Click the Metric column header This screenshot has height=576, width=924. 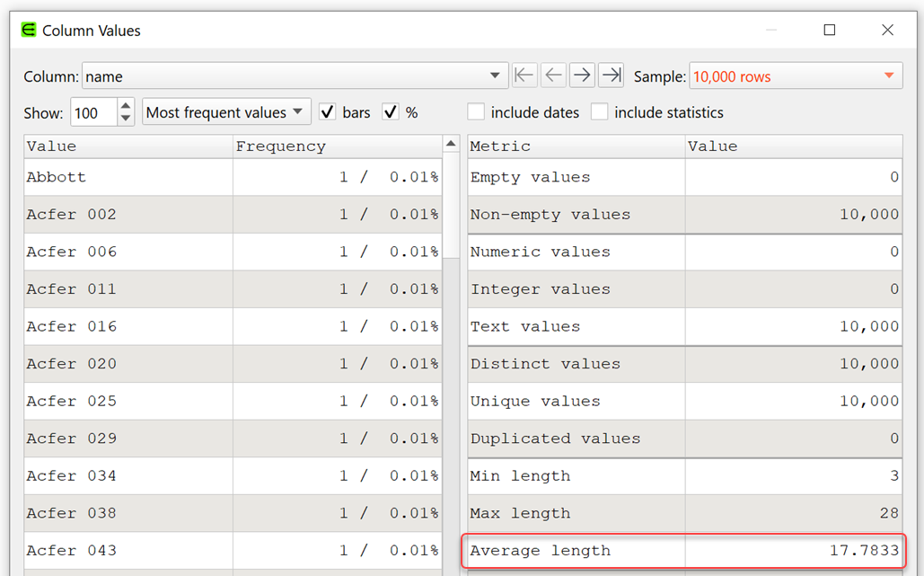(575, 146)
